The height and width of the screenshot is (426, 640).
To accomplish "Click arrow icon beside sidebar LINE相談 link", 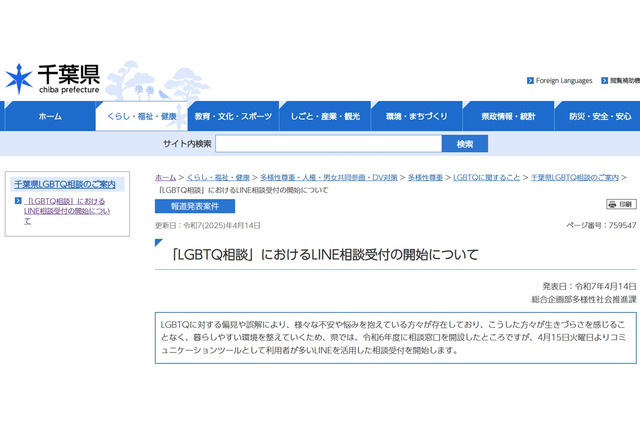I will click(x=18, y=201).
